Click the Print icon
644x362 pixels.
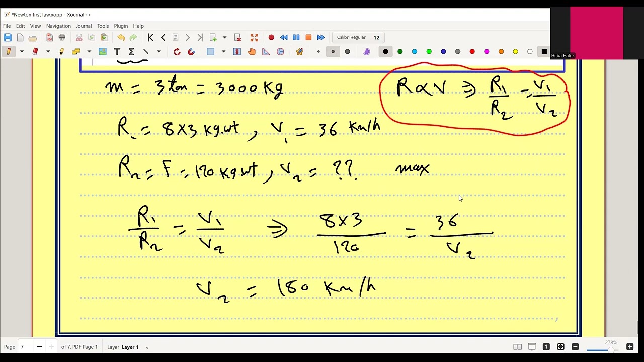62,37
